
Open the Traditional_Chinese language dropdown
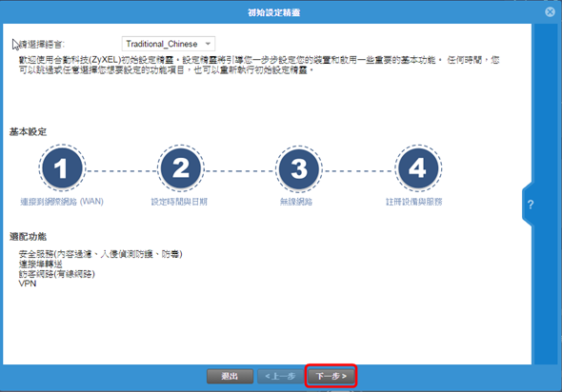tap(169, 44)
